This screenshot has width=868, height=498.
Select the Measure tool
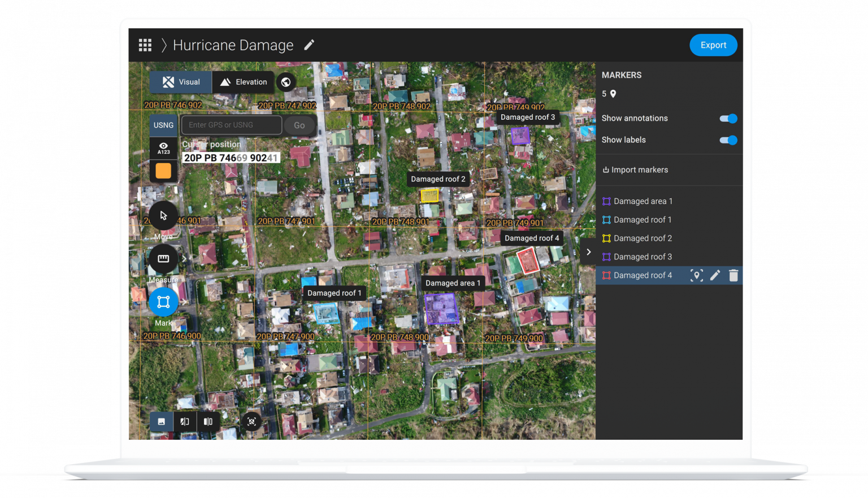pyautogui.click(x=163, y=259)
